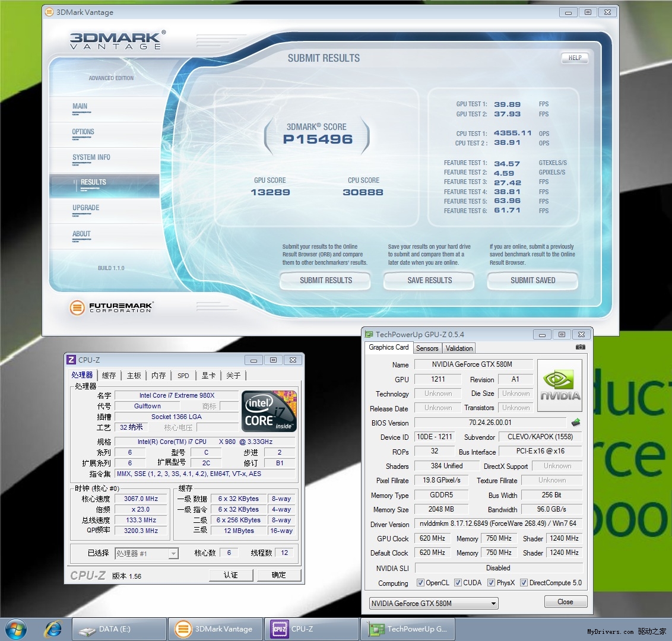The width and height of the screenshot is (672, 641).
Task: Click the Futuremark logo icon
Action: pyautogui.click(x=77, y=307)
